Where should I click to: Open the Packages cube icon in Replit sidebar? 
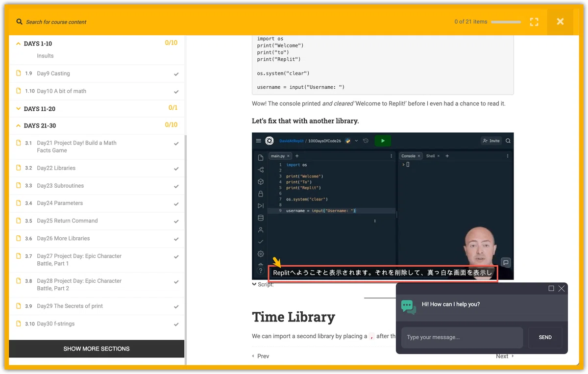261,182
